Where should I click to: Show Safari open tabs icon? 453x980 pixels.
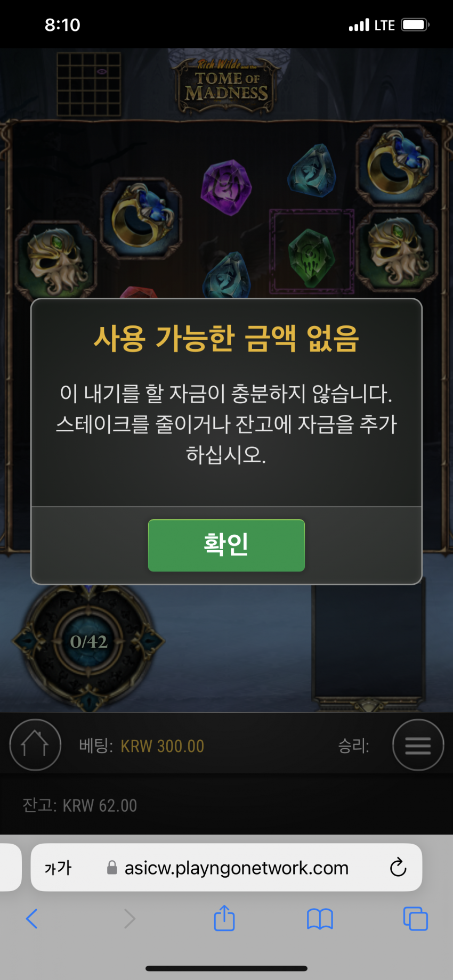(x=416, y=919)
